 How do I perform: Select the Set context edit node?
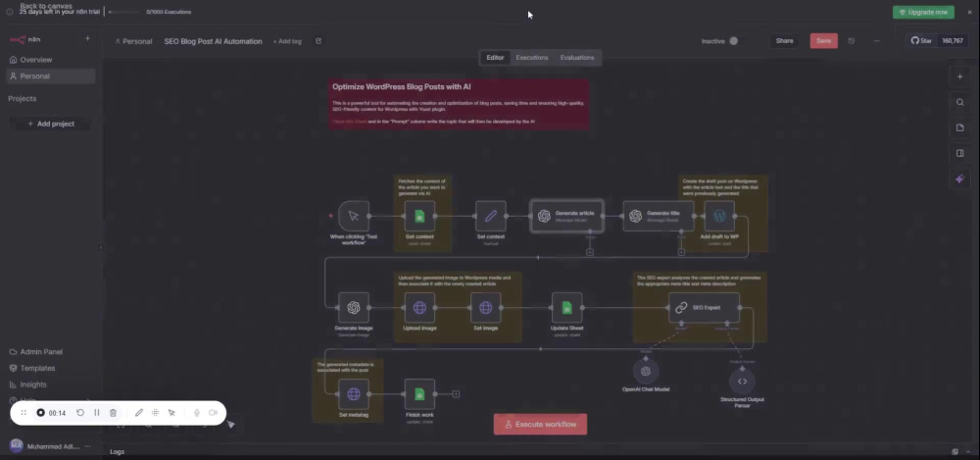pyautogui.click(x=491, y=216)
